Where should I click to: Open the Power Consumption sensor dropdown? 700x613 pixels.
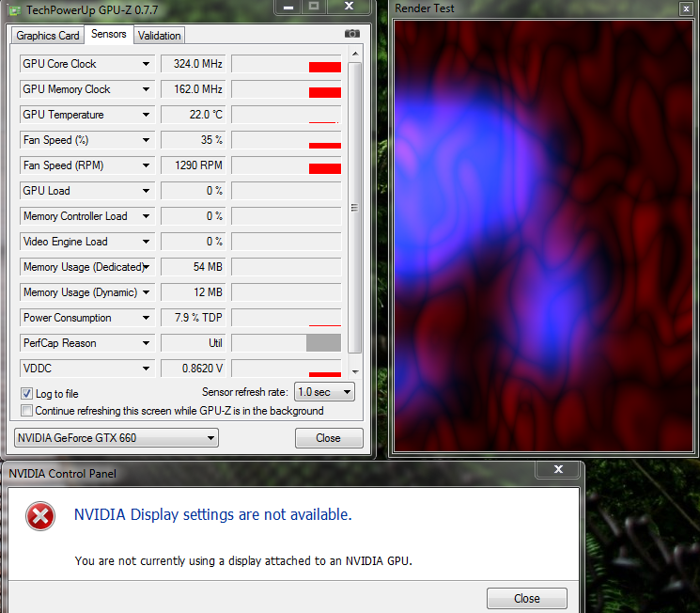point(146,318)
